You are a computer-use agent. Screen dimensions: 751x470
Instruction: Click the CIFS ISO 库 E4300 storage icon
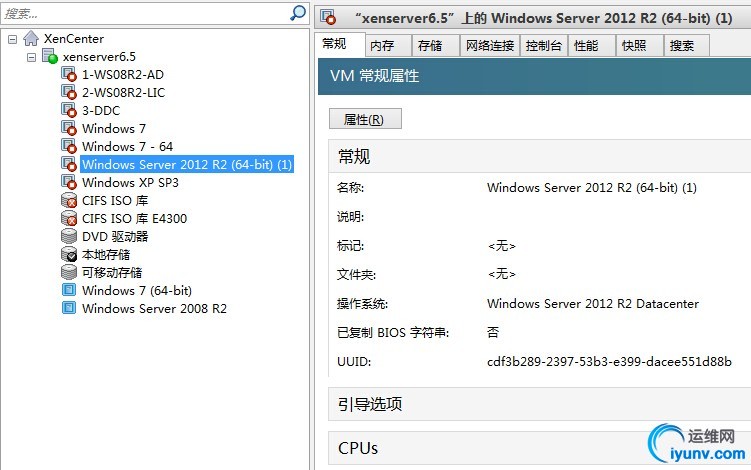point(69,218)
